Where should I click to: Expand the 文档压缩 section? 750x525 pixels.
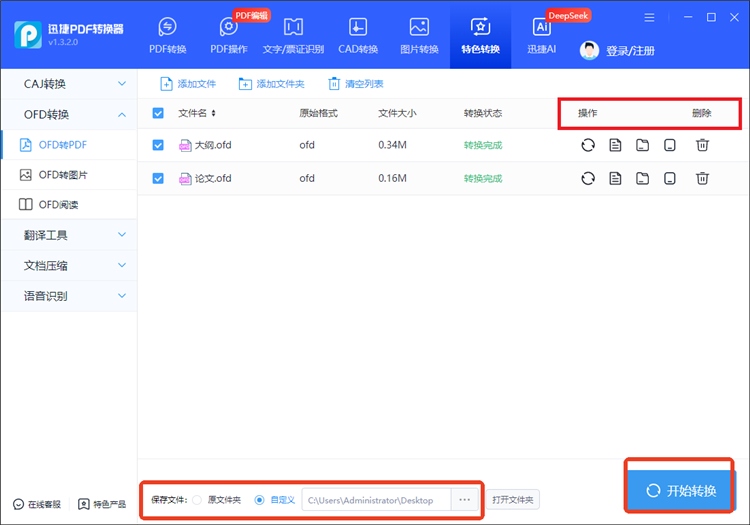point(69,265)
